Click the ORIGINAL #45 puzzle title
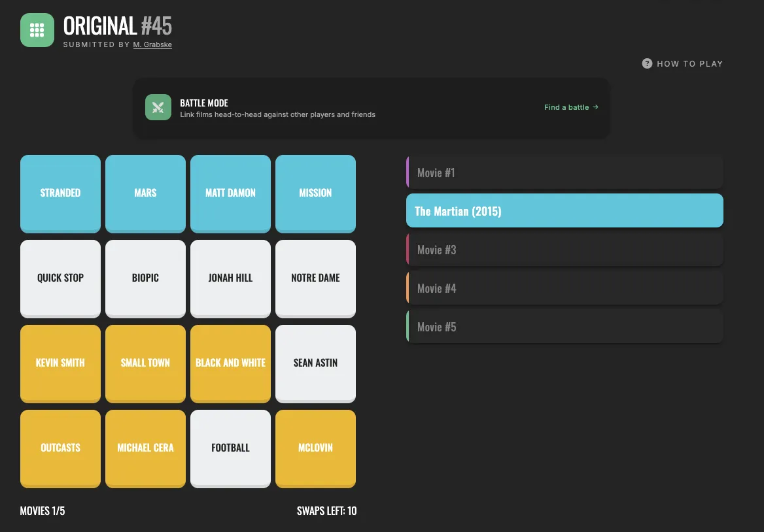The width and height of the screenshot is (764, 532). [118, 25]
